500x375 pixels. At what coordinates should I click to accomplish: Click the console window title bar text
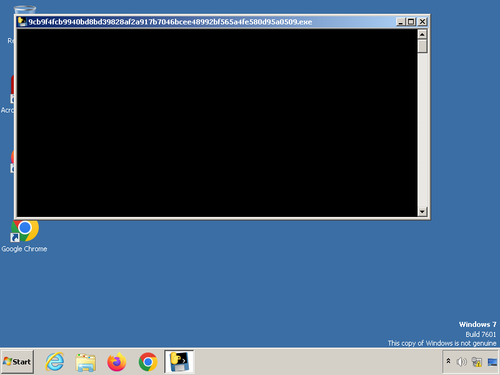point(170,22)
